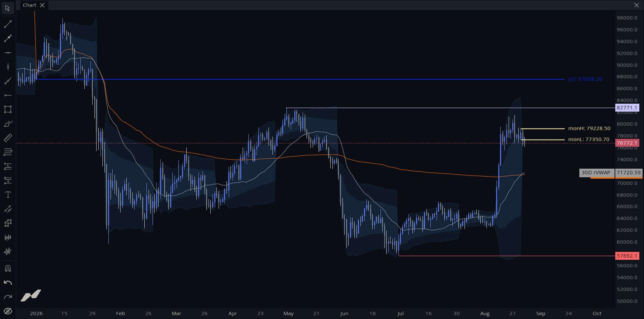Select the ruler measure tool
The height and width of the screenshot is (319, 644).
8,138
